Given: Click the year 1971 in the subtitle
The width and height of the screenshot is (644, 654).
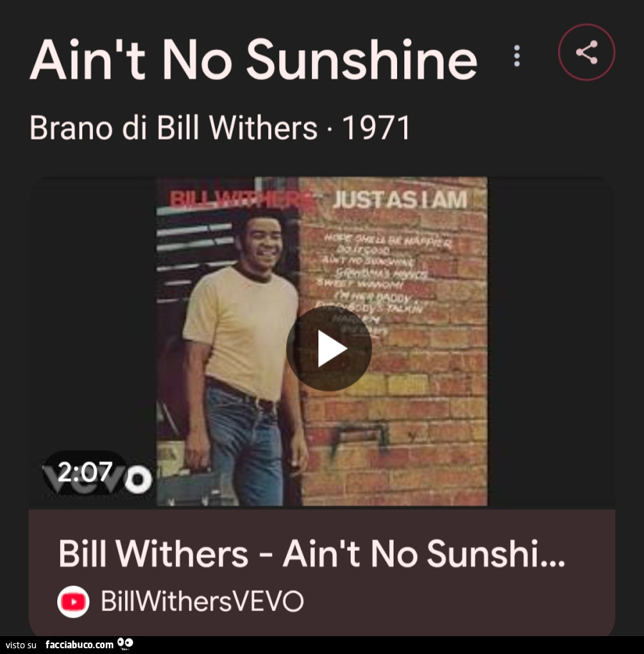Looking at the screenshot, I should click(376, 127).
